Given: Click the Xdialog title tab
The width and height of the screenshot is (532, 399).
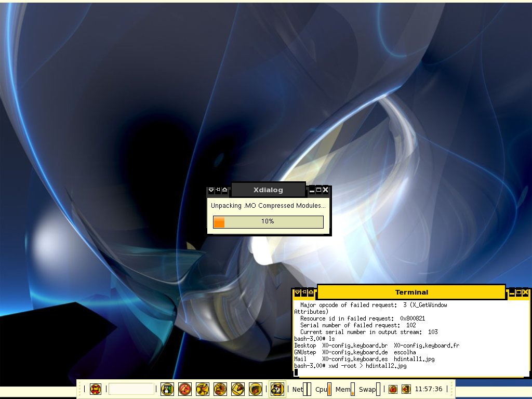Looking at the screenshot, I should pos(268,190).
